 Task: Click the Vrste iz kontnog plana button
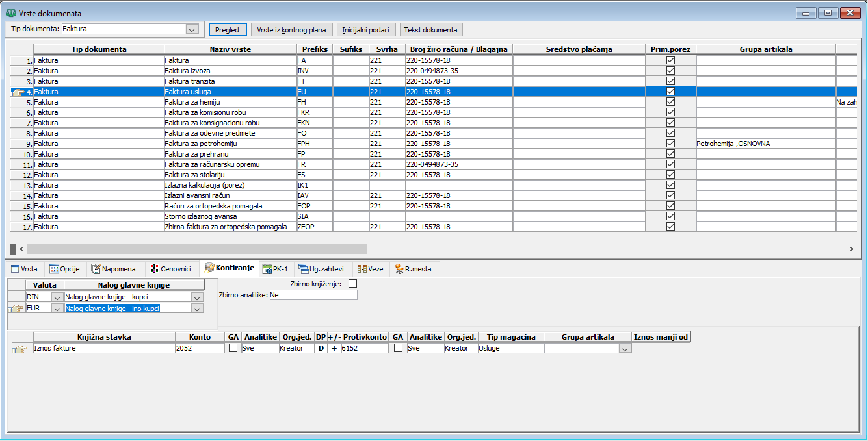292,30
